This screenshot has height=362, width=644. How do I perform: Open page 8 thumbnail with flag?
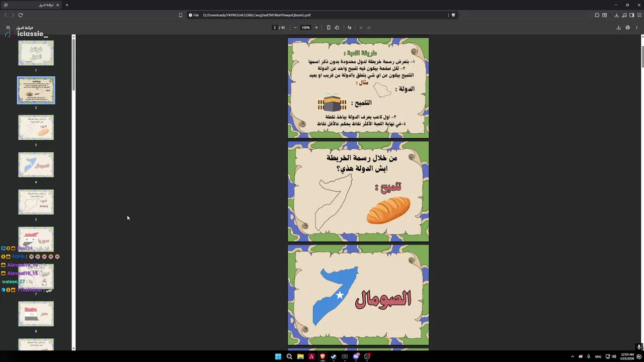36,313
